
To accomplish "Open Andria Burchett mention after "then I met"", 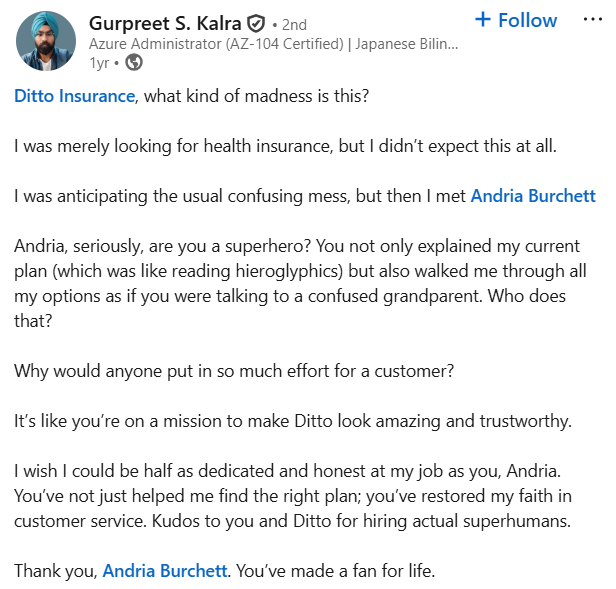I will (533, 196).
